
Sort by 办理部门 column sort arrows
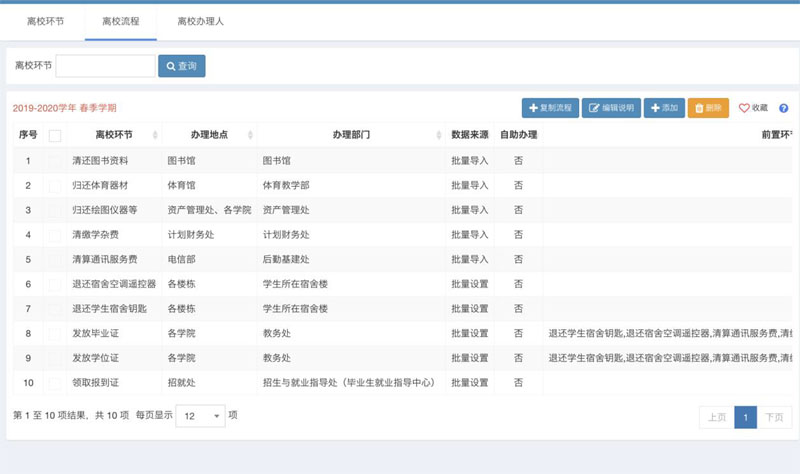[439, 135]
